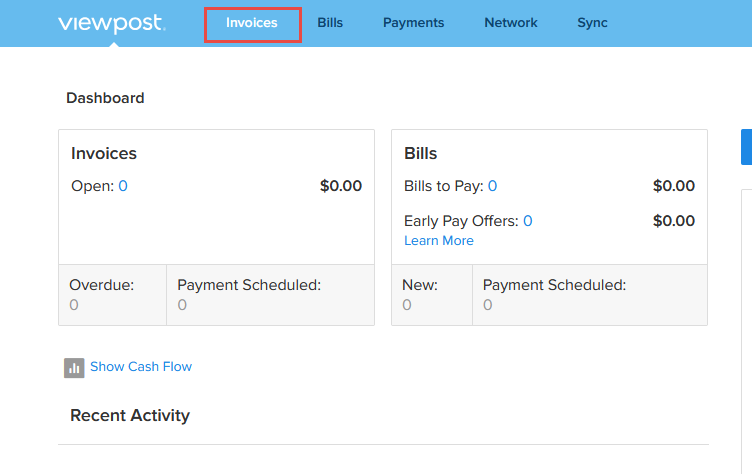Click invoices Payment Scheduled count
Image resolution: width=752 pixels, height=474 pixels.
[182, 305]
